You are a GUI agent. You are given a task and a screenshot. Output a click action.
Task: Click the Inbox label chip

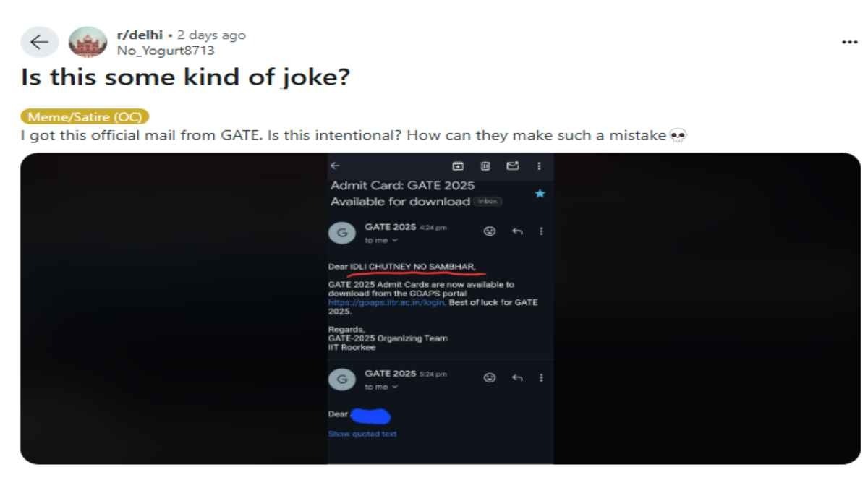click(x=489, y=202)
